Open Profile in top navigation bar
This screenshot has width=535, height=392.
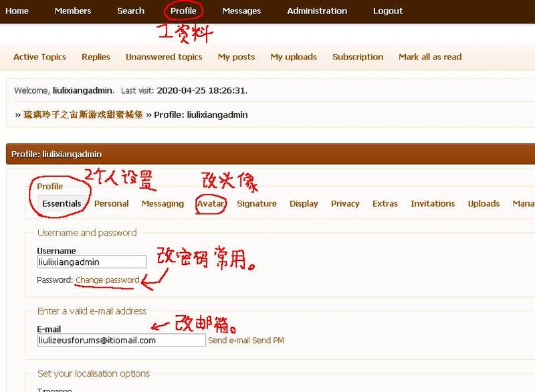[183, 11]
